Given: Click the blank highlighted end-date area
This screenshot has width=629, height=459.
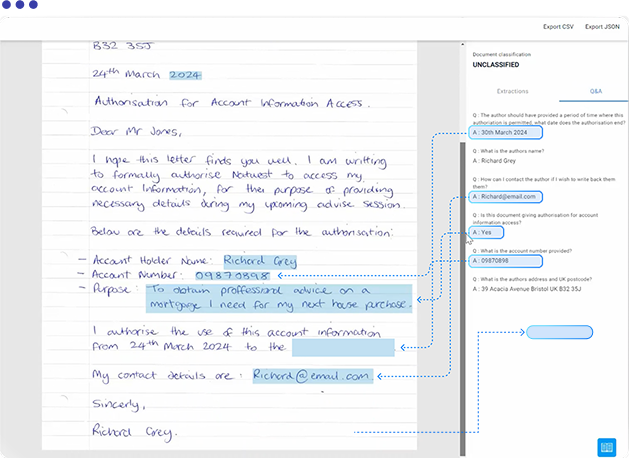Looking at the screenshot, I should [343, 347].
